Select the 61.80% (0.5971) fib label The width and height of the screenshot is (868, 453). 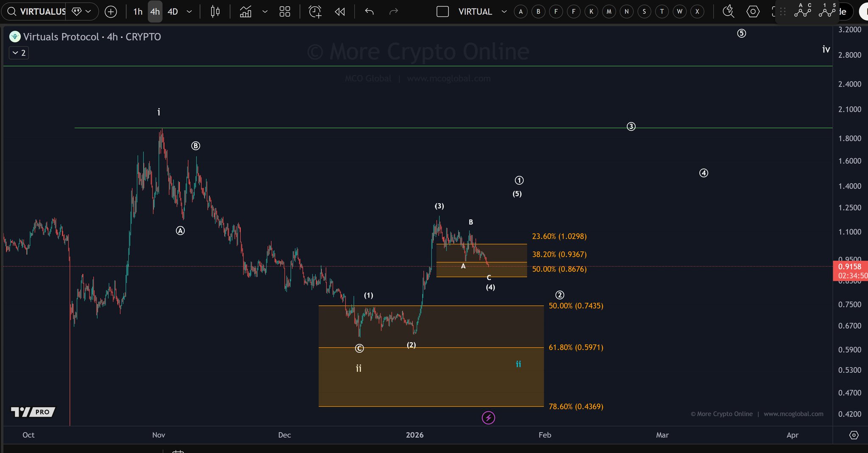coord(576,347)
